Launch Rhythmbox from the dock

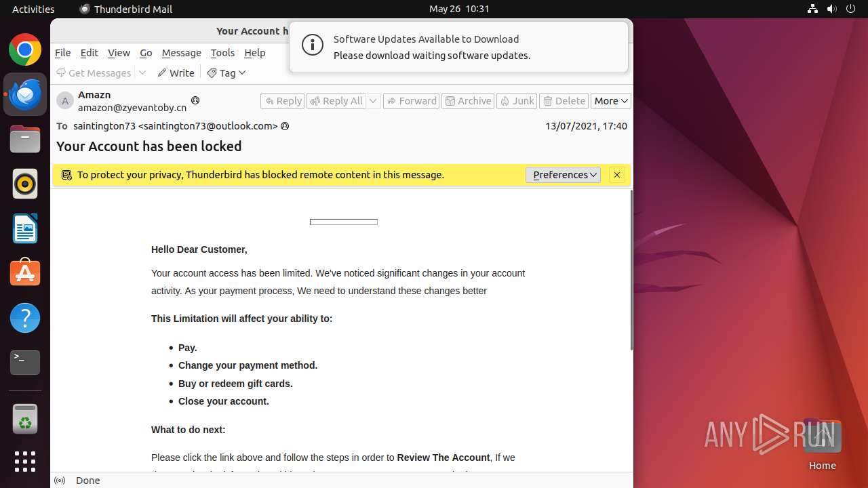tap(25, 184)
